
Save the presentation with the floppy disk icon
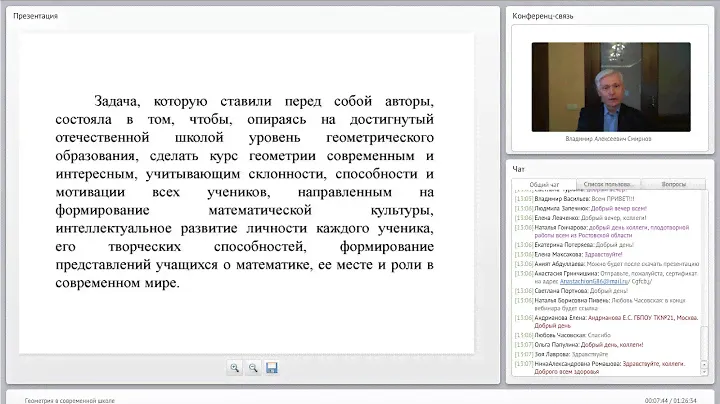(272, 368)
